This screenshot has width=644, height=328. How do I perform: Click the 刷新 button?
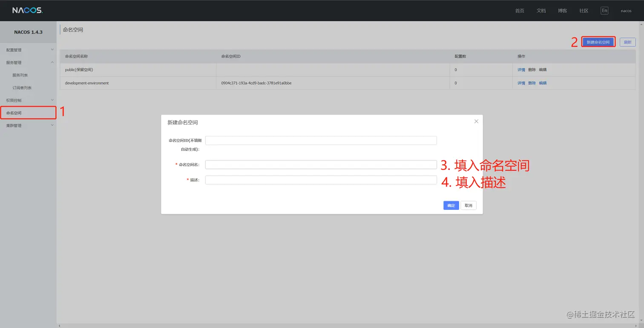(628, 42)
